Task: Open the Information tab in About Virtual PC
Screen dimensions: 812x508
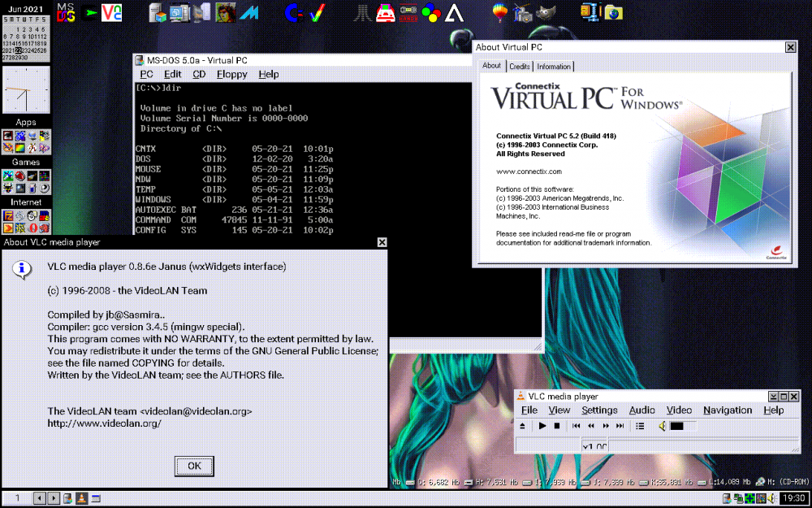Action: point(554,67)
